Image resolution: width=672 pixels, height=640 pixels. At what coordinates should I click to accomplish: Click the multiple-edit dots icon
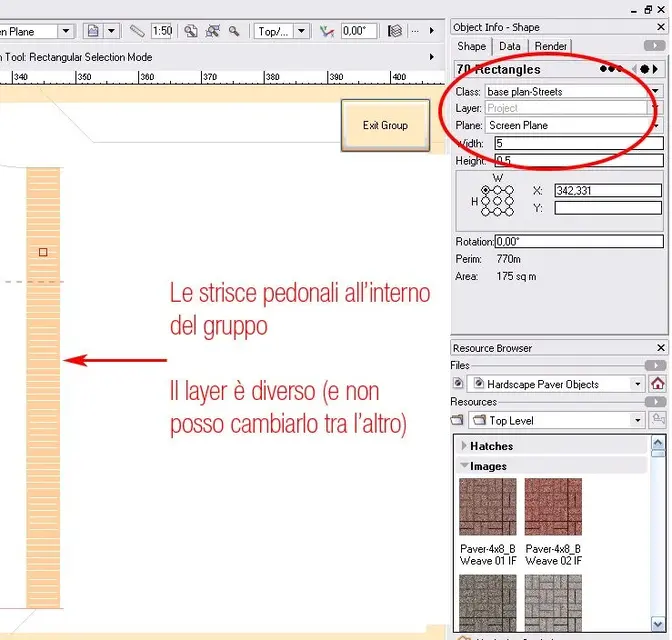[x=610, y=69]
